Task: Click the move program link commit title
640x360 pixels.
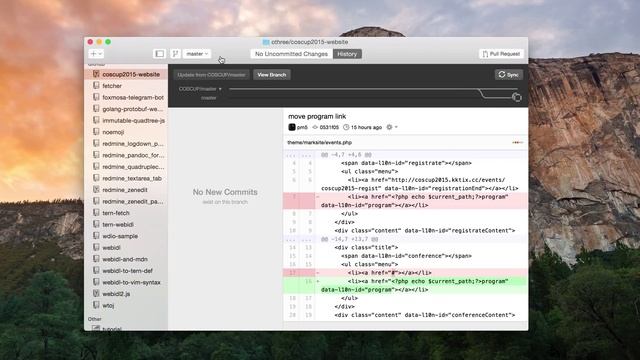Action: [x=317, y=116]
